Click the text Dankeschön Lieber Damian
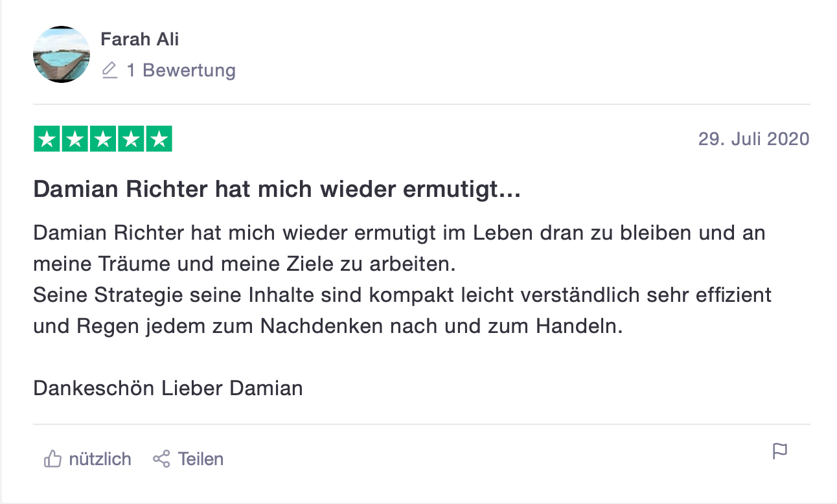 (x=168, y=388)
